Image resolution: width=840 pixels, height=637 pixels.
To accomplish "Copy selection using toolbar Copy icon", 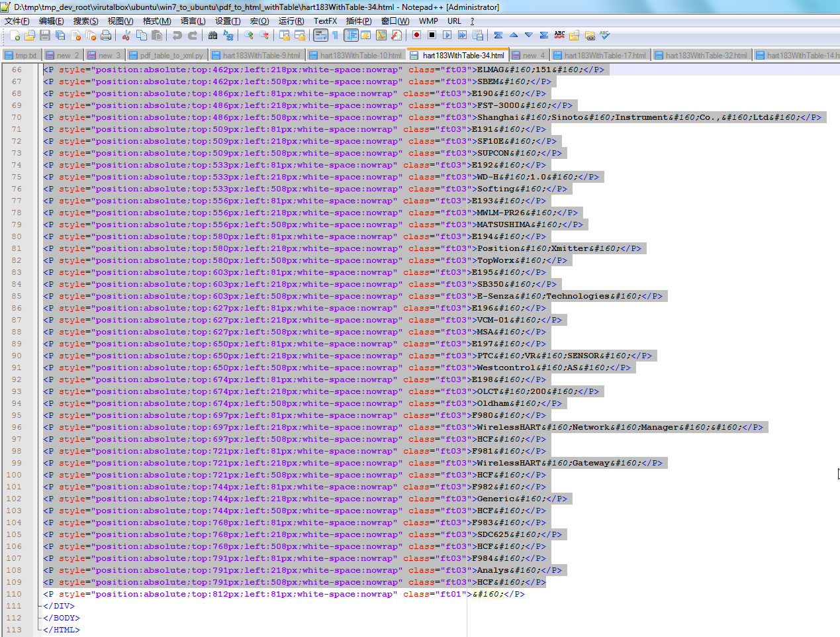I will pos(142,35).
